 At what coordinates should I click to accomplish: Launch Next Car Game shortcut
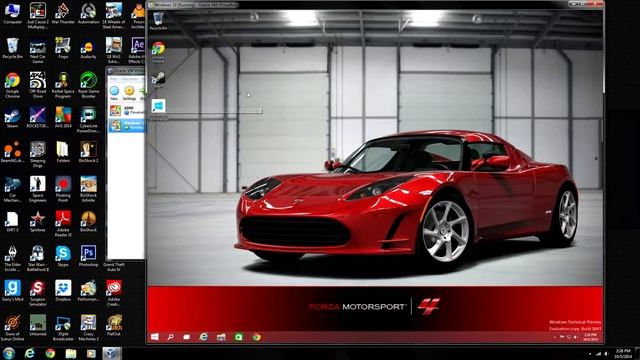coord(38,51)
